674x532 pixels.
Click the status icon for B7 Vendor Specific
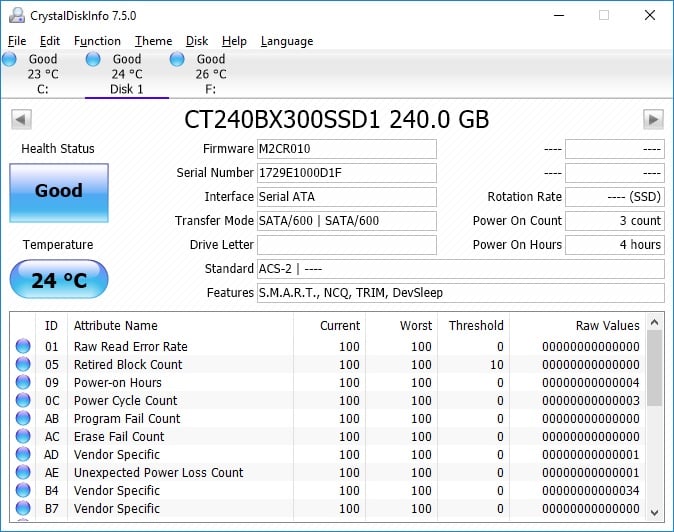[x=23, y=508]
